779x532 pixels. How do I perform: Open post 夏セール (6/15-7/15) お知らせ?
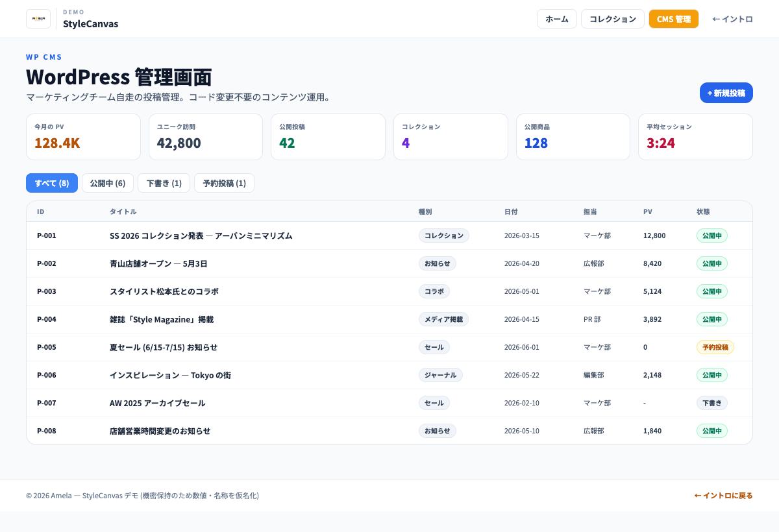[x=164, y=347]
